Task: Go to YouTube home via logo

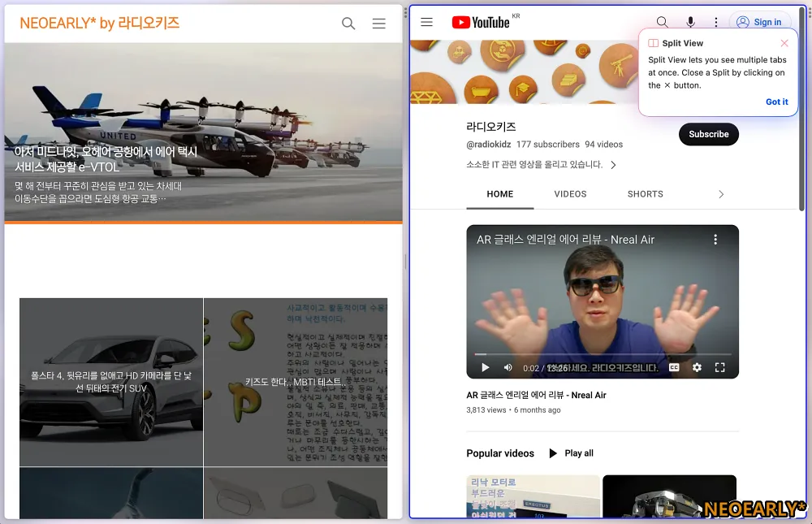Action: tap(481, 22)
